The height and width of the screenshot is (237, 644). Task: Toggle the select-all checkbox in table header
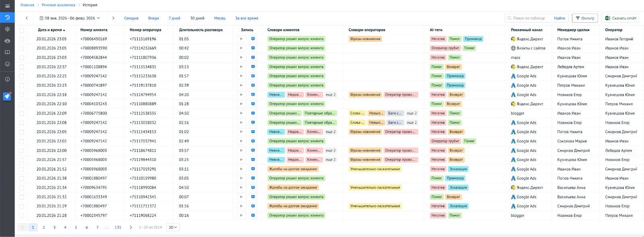click(22, 30)
